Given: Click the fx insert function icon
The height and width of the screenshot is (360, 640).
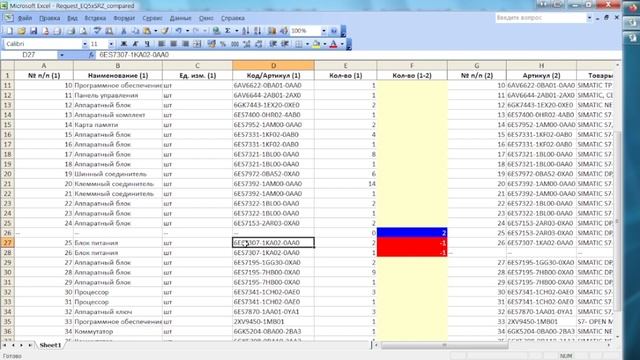Looking at the screenshot, I should tap(91, 55).
